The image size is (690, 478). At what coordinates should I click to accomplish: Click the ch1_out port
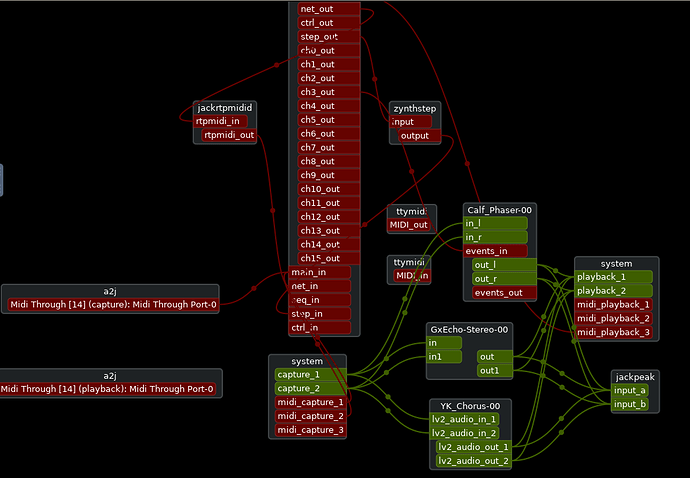[x=329, y=64]
